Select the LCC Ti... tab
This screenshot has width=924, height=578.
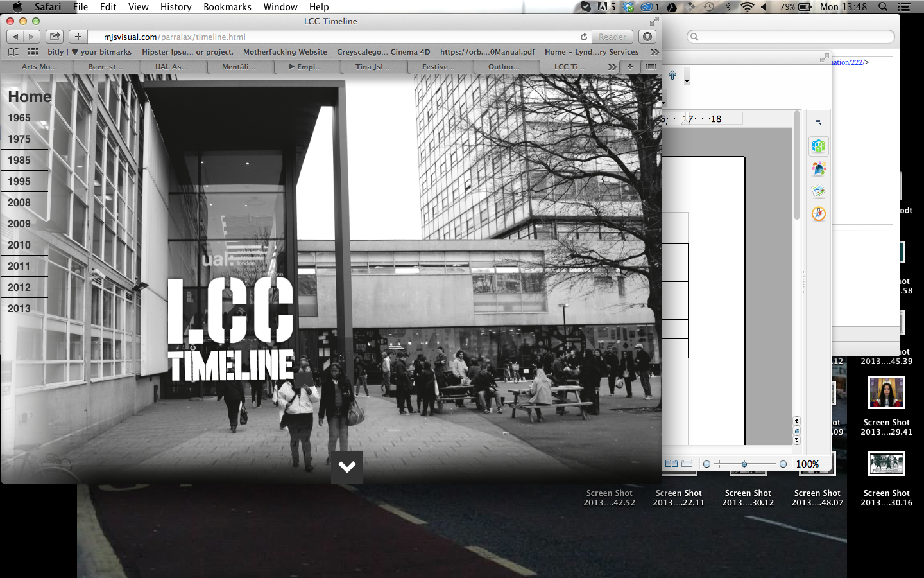[570, 66]
